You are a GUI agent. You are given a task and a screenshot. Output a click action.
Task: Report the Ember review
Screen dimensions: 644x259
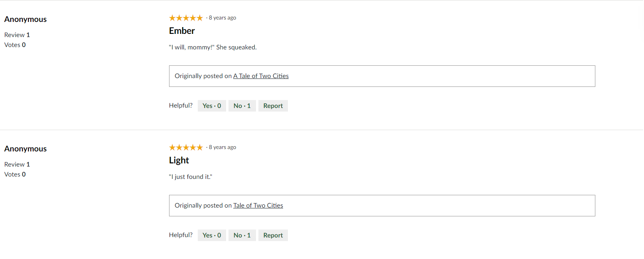(273, 106)
